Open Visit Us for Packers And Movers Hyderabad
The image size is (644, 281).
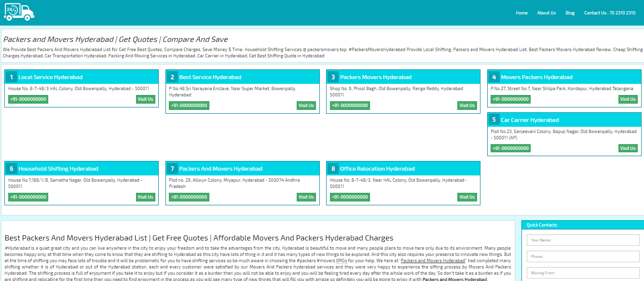click(306, 197)
